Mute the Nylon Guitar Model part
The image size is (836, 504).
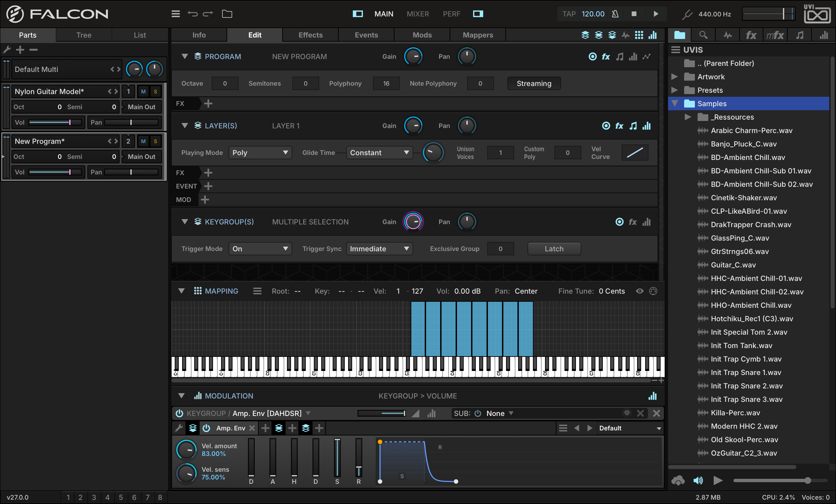tap(143, 92)
